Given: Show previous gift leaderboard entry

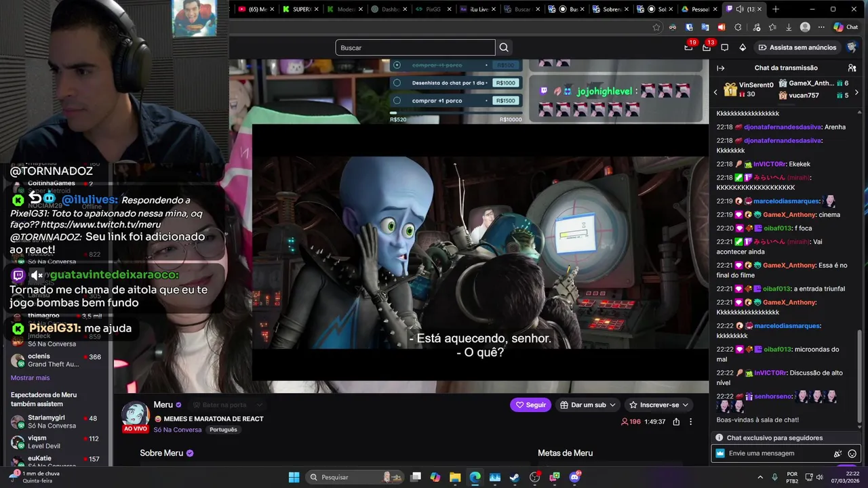Looking at the screenshot, I should 715,92.
